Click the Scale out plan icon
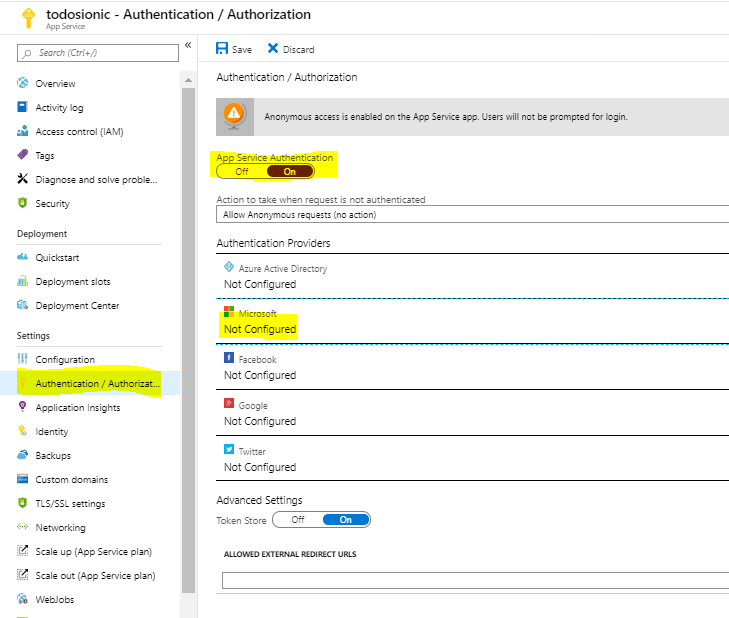 tap(22, 575)
